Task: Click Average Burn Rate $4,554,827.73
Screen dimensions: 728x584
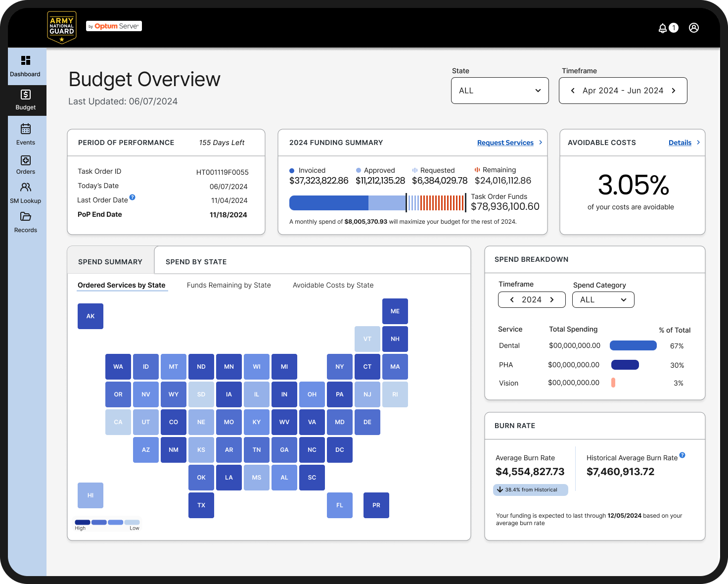Action: point(530,472)
